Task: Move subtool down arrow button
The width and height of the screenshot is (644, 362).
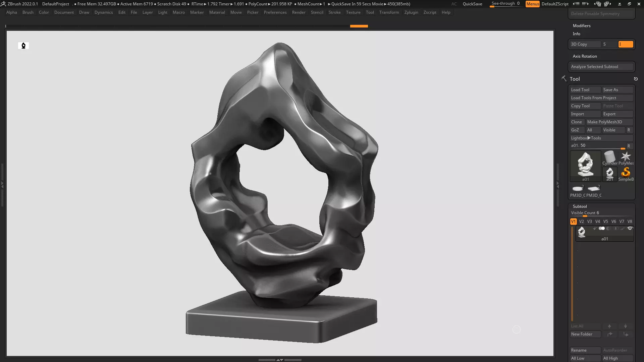Action: point(626,326)
